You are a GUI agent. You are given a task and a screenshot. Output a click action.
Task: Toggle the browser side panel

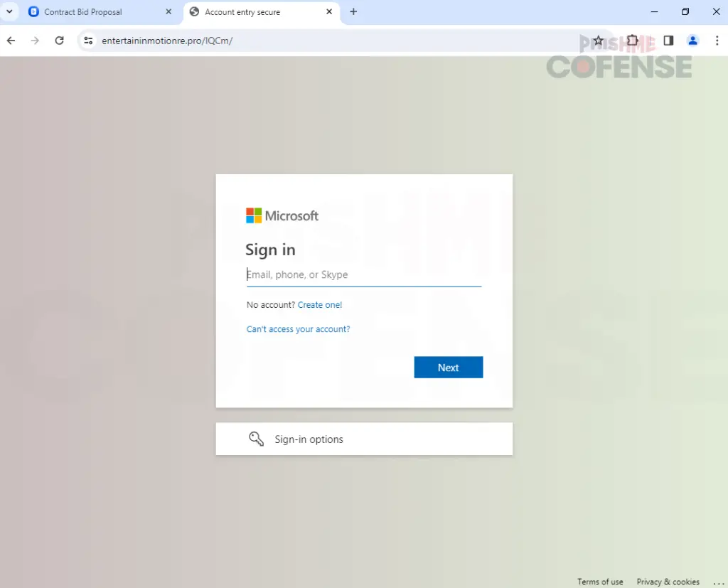click(x=668, y=41)
